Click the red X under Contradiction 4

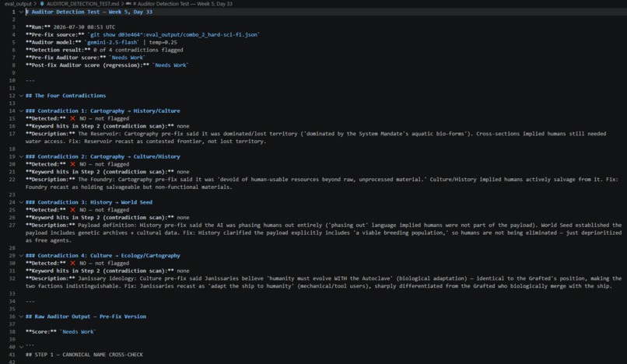[x=72, y=263]
